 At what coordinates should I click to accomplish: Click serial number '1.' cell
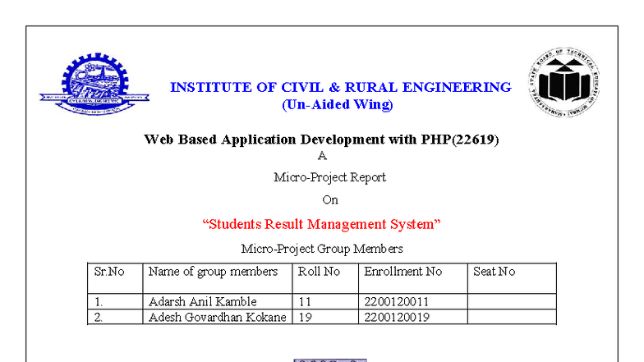point(115,302)
